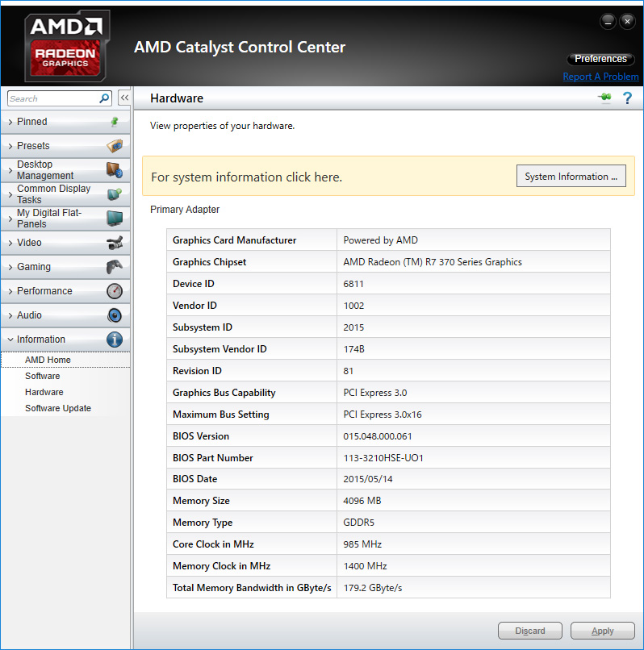Select BIOS Part Number 113-3210HSE-UO1
The image size is (644, 650).
click(x=474, y=457)
